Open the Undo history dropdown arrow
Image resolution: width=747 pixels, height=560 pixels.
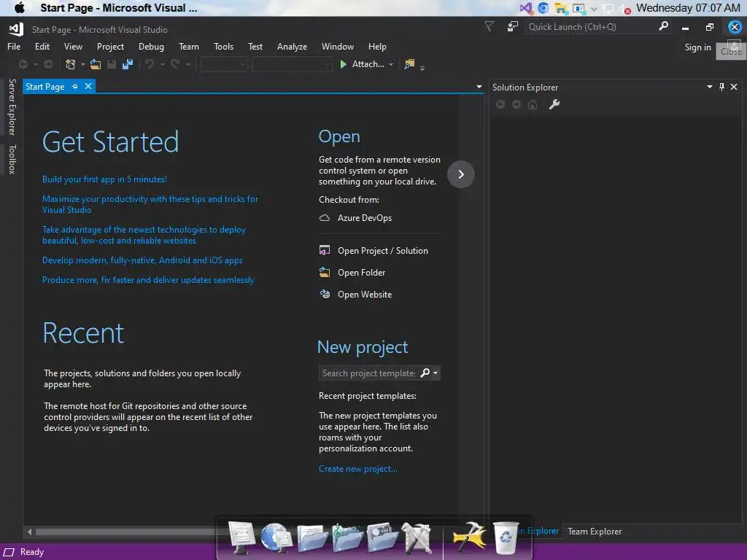point(162,64)
